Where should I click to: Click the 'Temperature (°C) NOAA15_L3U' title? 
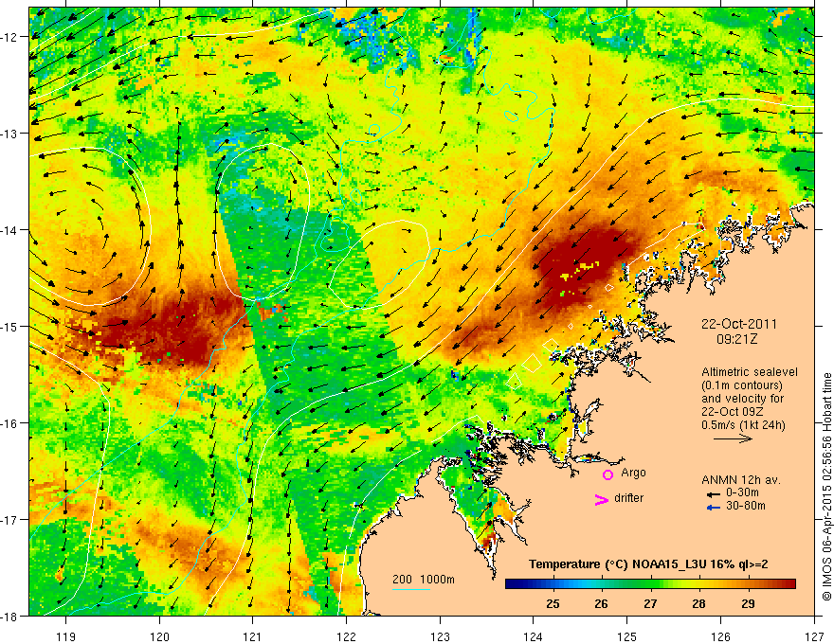coord(617,564)
